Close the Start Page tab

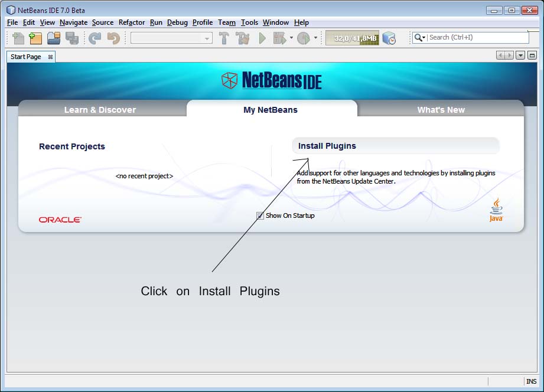(x=51, y=57)
